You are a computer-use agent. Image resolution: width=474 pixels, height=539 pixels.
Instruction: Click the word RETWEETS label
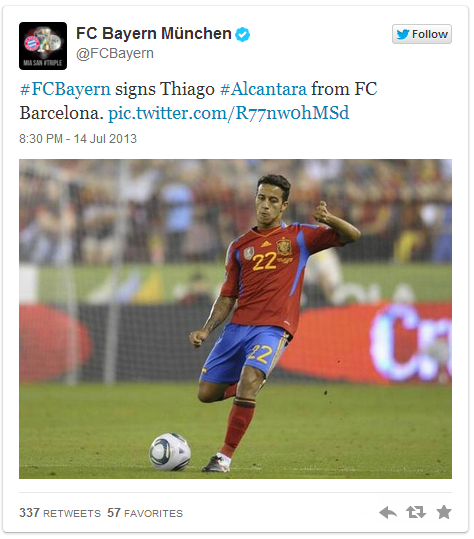click(x=72, y=514)
